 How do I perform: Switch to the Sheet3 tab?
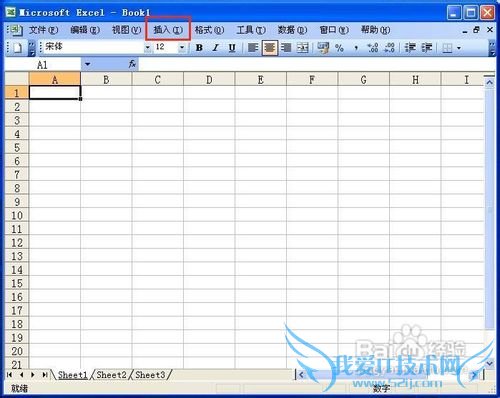pos(150,375)
